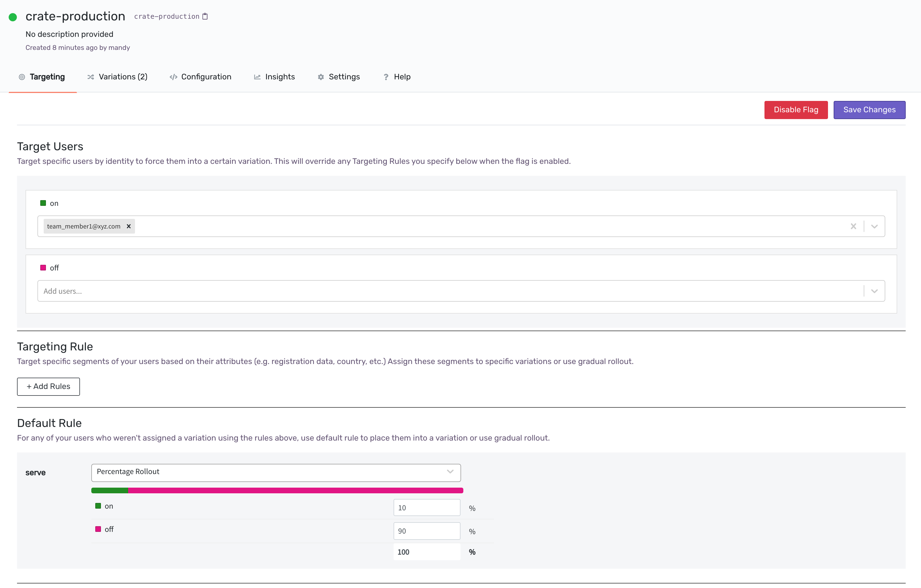Click the green on swatch in Default Rule

(98, 506)
